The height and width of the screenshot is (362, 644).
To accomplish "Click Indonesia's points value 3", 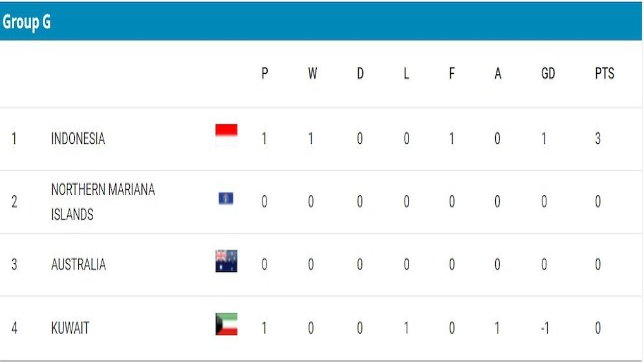I will click(x=598, y=139).
